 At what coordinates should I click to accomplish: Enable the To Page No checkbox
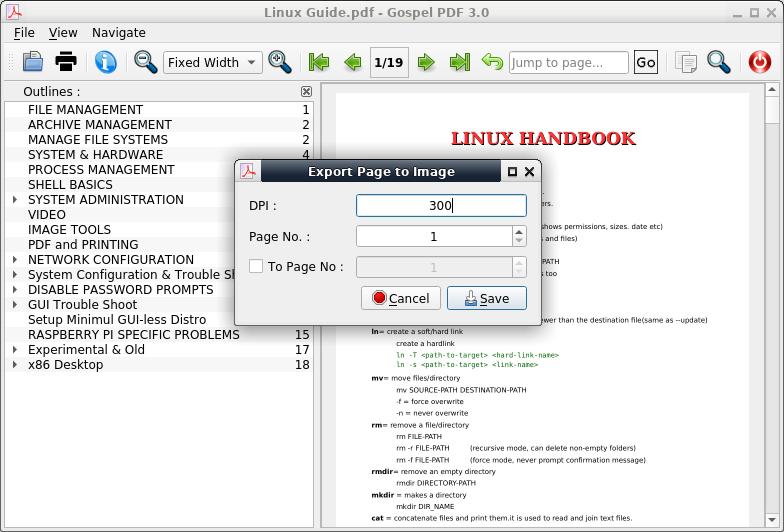tap(256, 266)
